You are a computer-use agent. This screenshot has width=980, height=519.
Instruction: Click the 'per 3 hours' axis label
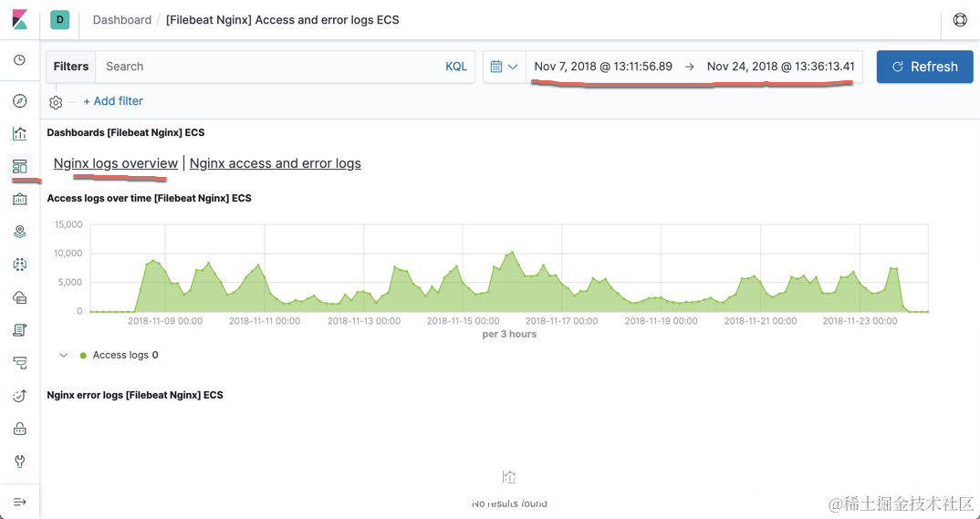pyautogui.click(x=509, y=334)
